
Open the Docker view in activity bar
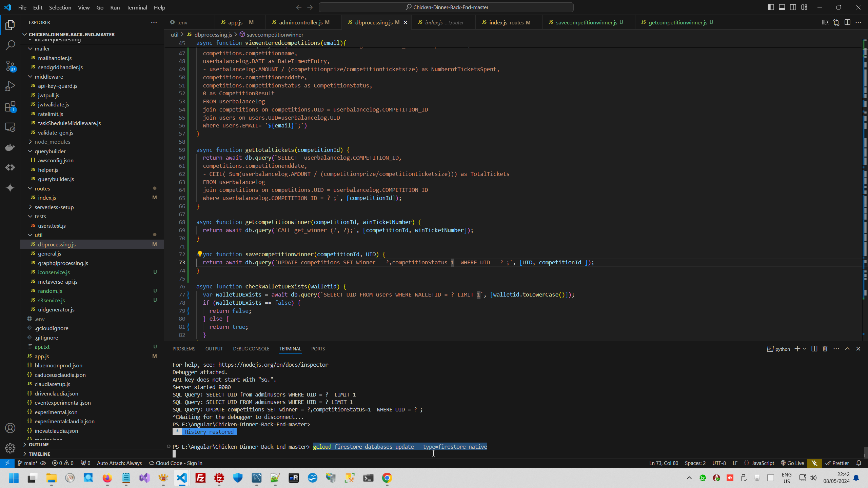[x=10, y=147]
